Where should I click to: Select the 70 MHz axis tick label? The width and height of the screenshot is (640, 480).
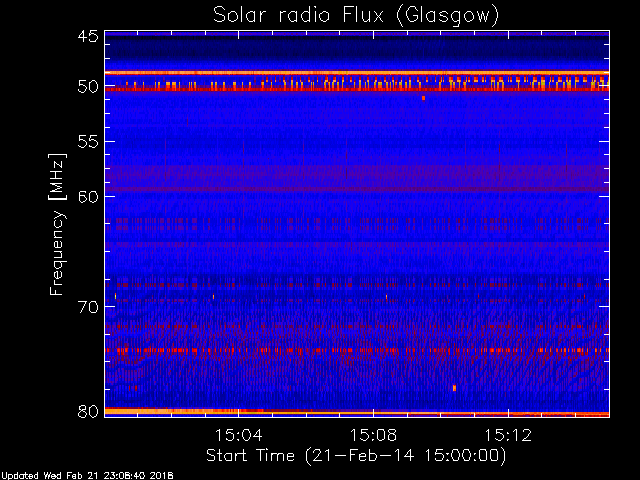click(x=88, y=307)
